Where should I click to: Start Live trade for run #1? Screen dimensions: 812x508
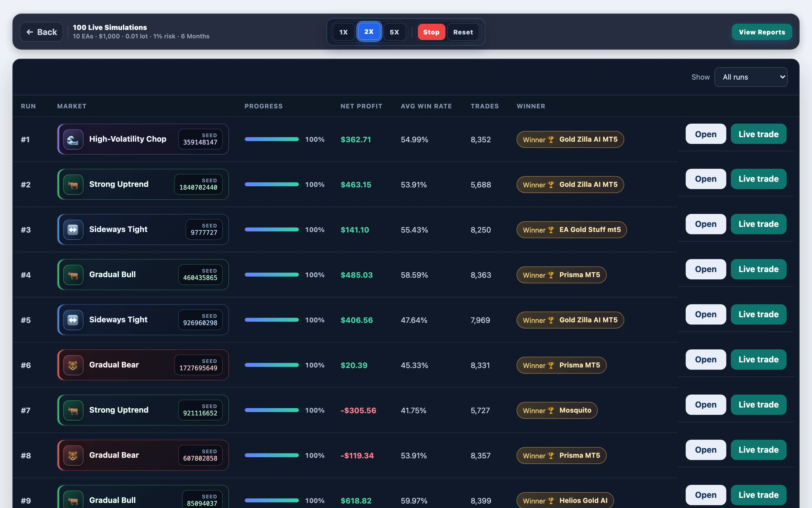758,134
